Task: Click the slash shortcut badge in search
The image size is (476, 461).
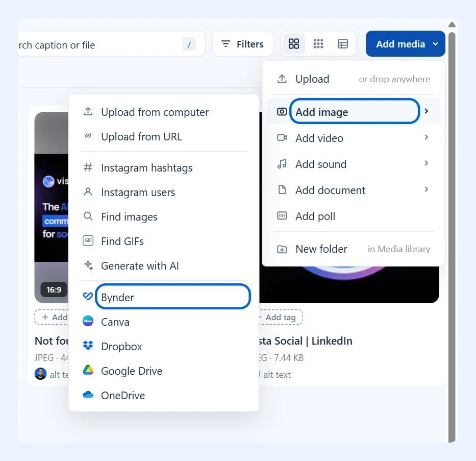Action: [189, 44]
